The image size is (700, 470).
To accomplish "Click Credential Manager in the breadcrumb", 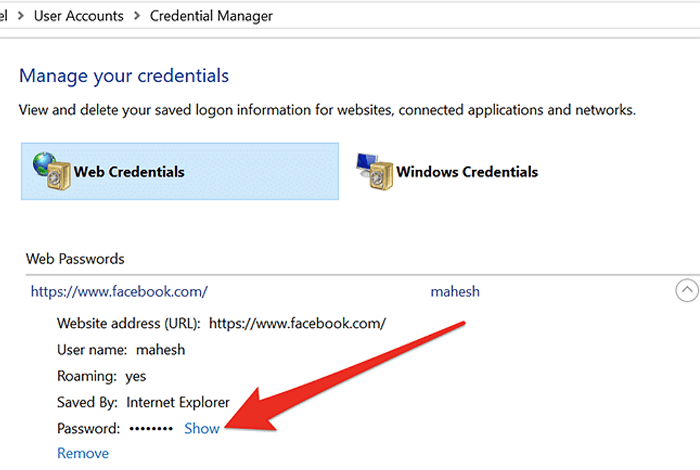I will click(x=211, y=16).
